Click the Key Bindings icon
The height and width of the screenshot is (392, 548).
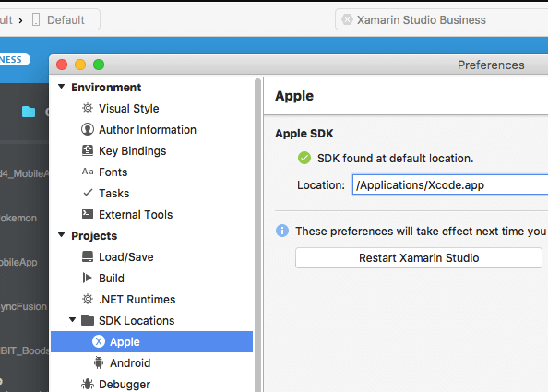tap(88, 150)
